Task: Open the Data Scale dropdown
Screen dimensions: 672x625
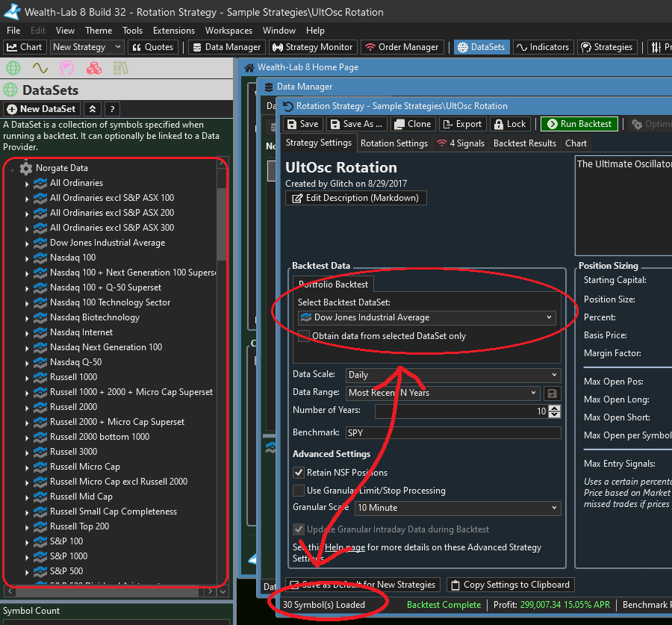Action: pyautogui.click(x=453, y=375)
